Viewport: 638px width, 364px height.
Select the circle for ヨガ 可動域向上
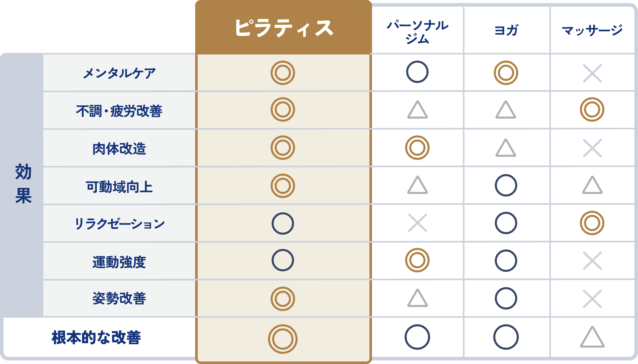tap(506, 185)
